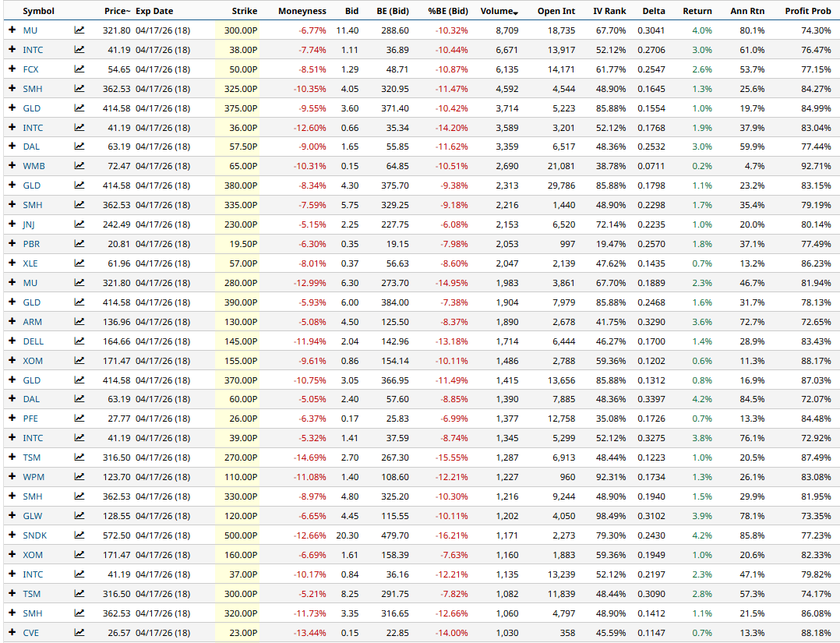This screenshot has width=840, height=643.
Task: Expand the XLE row with plus sign
Action: (x=12, y=263)
